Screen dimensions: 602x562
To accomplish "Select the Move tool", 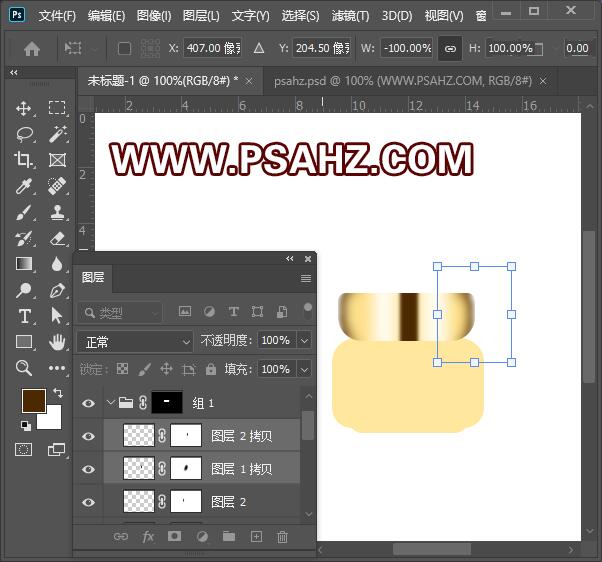I will 24,108.
